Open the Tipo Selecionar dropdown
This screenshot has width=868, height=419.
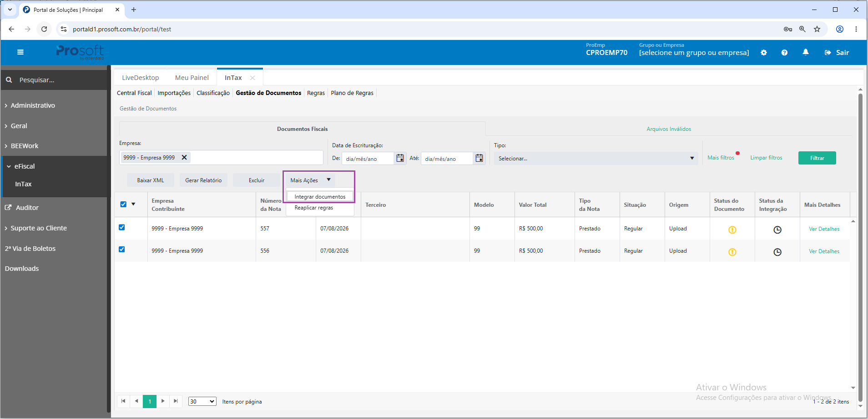click(596, 158)
